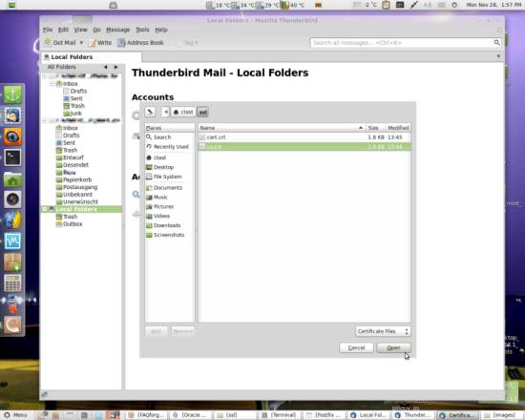Image resolution: width=525 pixels, height=420 pixels.
Task: Go to the ctest home path button
Action: tap(183, 112)
